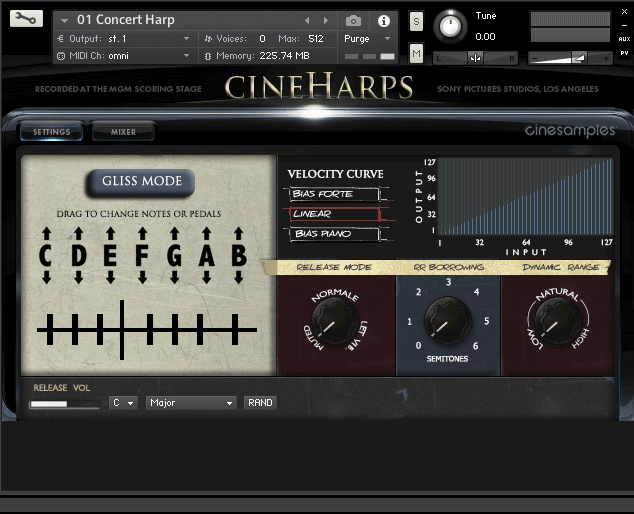The height and width of the screenshot is (514, 634).
Task: Select Bias Forte velocity curve
Action: (x=335, y=194)
